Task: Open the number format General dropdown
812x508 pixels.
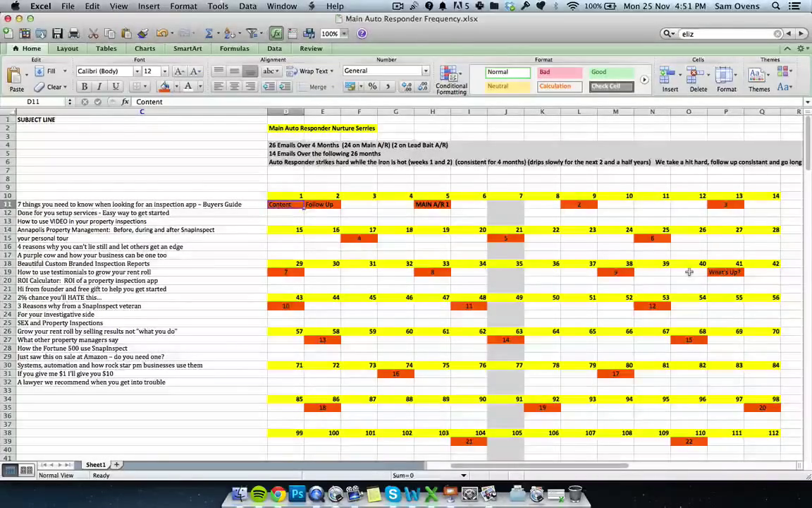Action: tap(426, 71)
